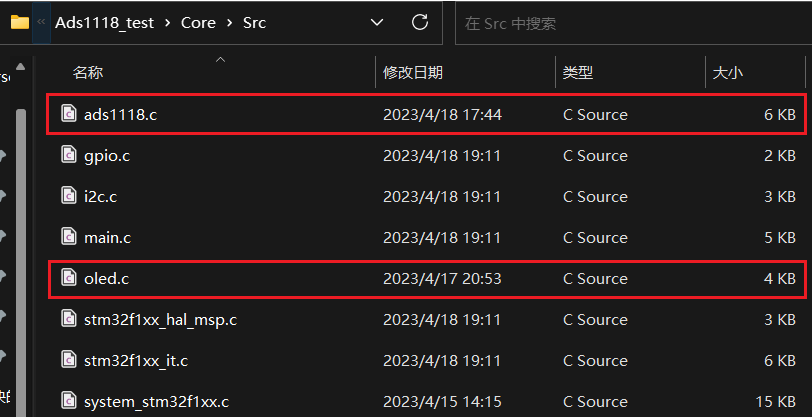Click the 15 KB size of system_stm32f1xx.c
Screen dimensions: 812x417
tap(775, 401)
